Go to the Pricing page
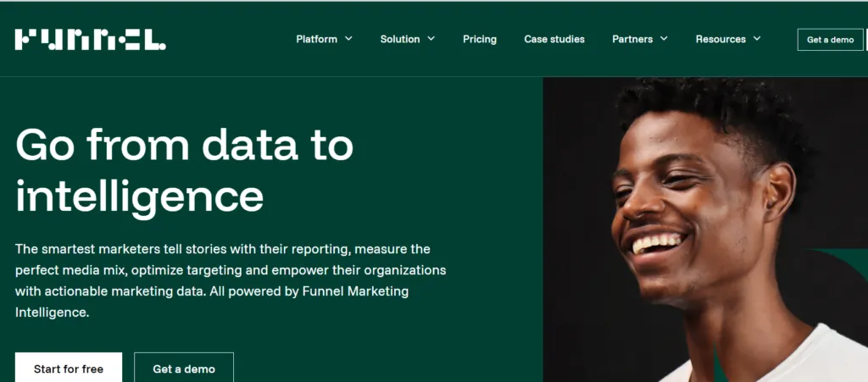The width and height of the screenshot is (868, 382). pyautogui.click(x=480, y=39)
